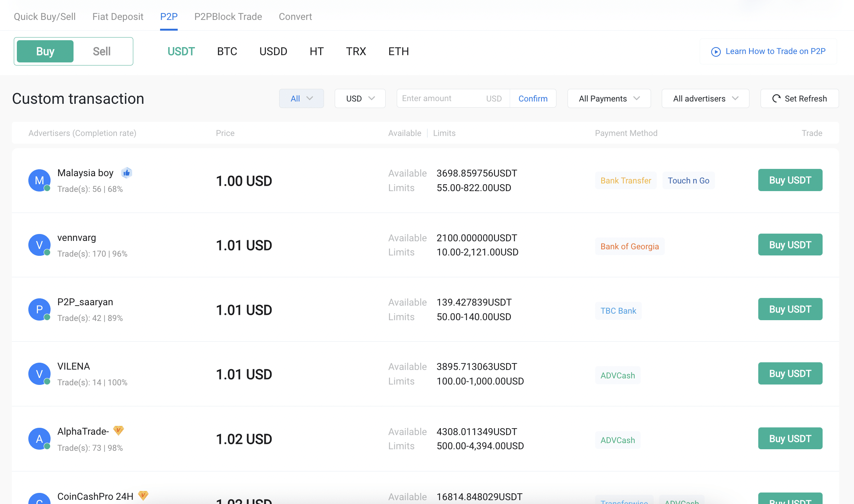Select the USDT coin tab
The height and width of the screenshot is (504, 854).
point(181,51)
